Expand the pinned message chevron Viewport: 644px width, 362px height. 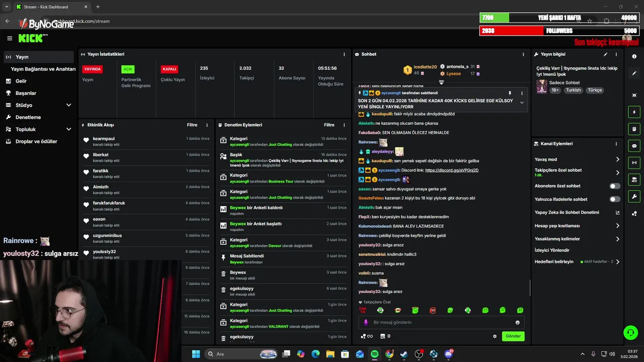(x=522, y=103)
